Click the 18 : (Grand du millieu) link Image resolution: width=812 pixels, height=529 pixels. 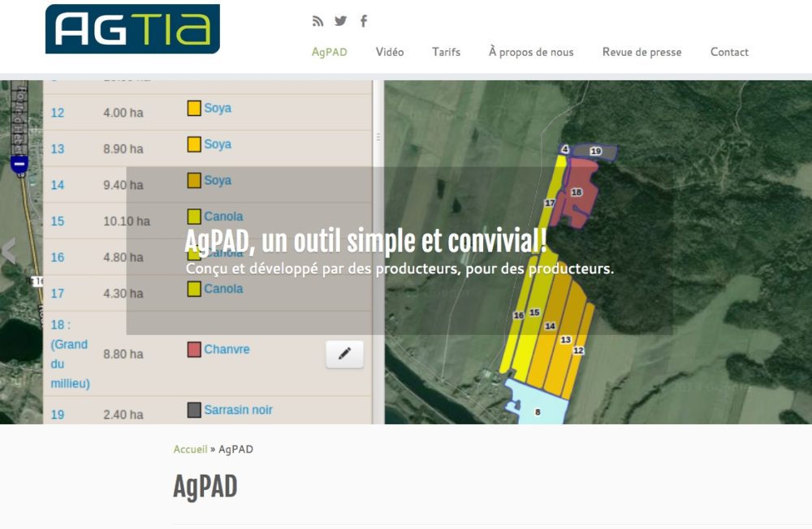[70, 354]
